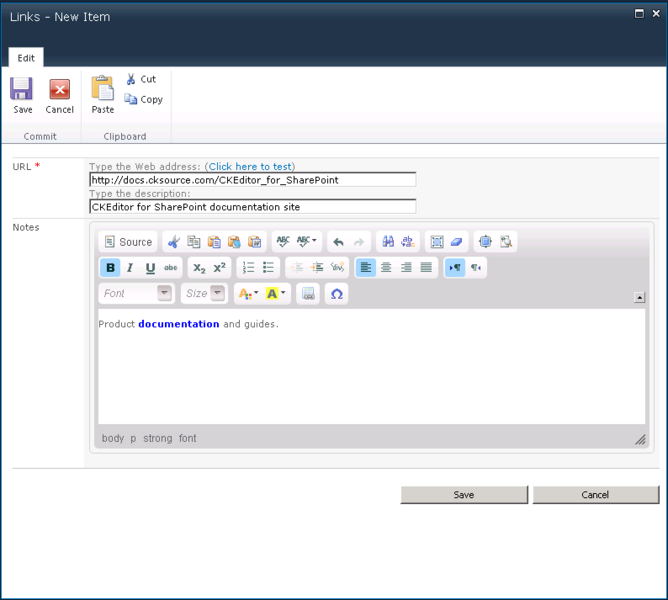Viewport: 668px width, 600px height.
Task: Click the insert page break icon
Action: coord(308,294)
